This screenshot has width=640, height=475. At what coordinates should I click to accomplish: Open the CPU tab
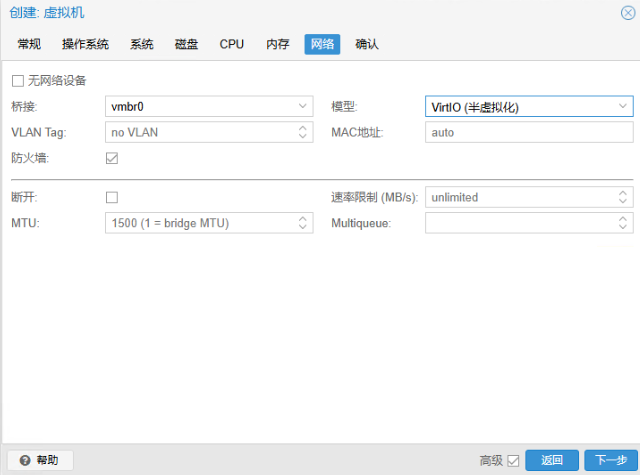[231, 44]
